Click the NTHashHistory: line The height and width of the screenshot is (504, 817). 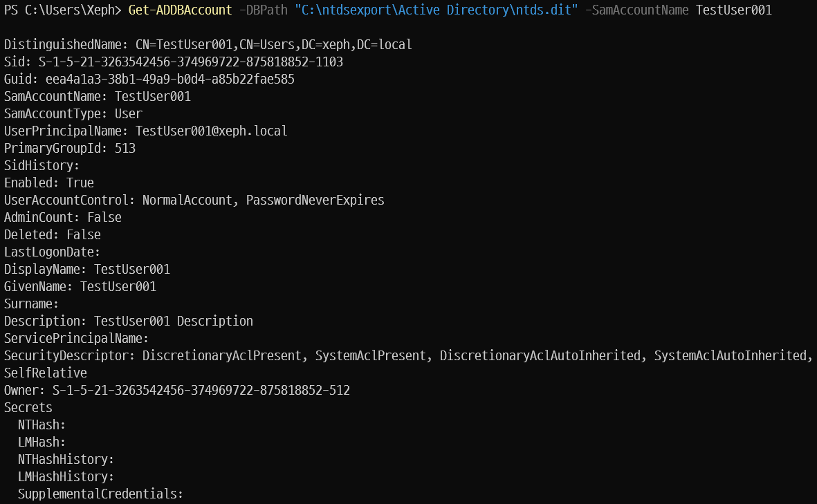[x=66, y=459]
